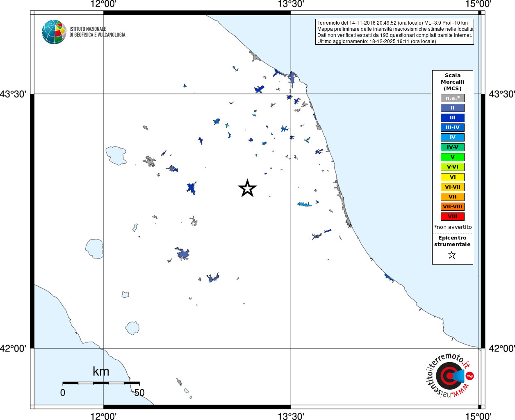Screen dimensions: 515x420
Task: Click 'ISTITUTO NAZIONALE DI GEOFISICA E VULCANOLOGIA' text
Action: (x=97, y=32)
